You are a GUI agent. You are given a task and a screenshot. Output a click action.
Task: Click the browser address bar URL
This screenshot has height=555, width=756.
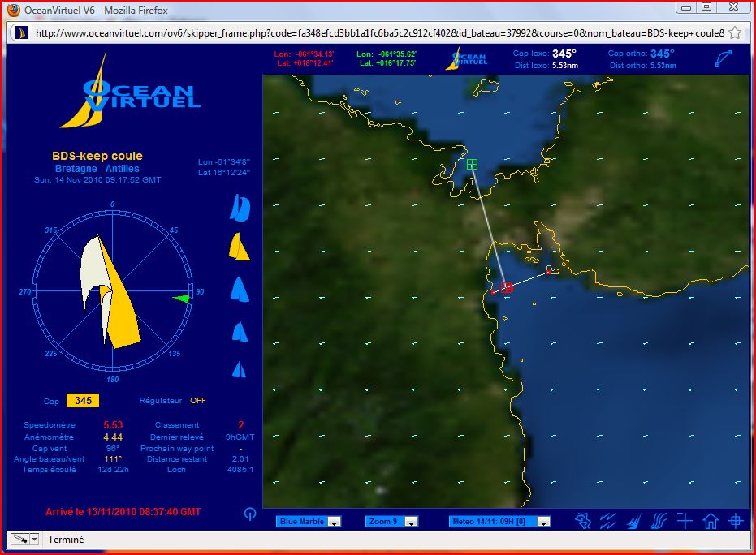[x=379, y=32]
